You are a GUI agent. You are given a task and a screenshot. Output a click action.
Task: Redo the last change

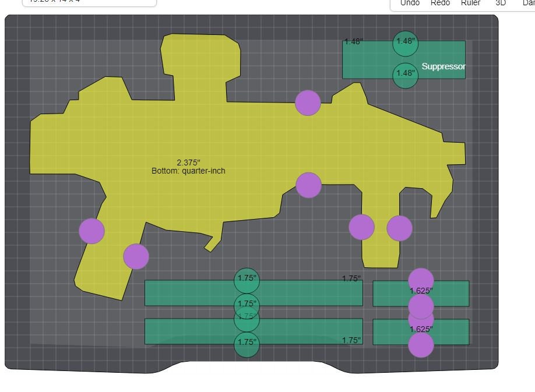click(440, 3)
